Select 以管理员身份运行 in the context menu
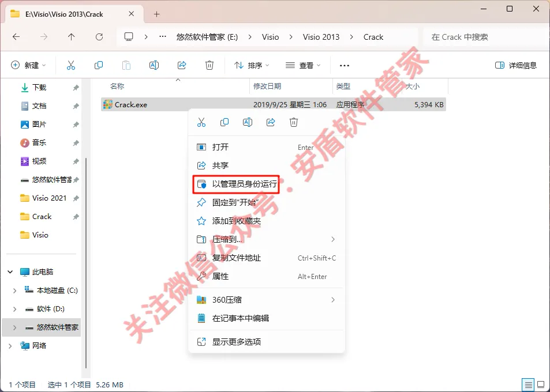This screenshot has height=392, width=550. (267, 184)
